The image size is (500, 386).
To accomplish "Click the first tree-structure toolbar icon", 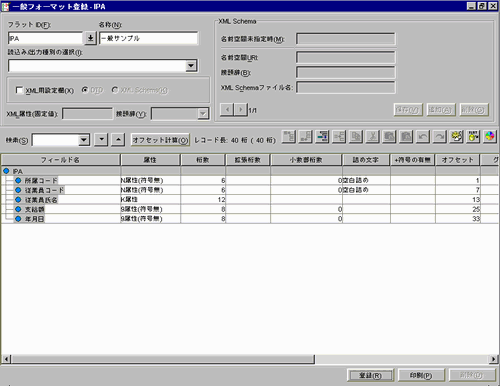I will (289, 137).
